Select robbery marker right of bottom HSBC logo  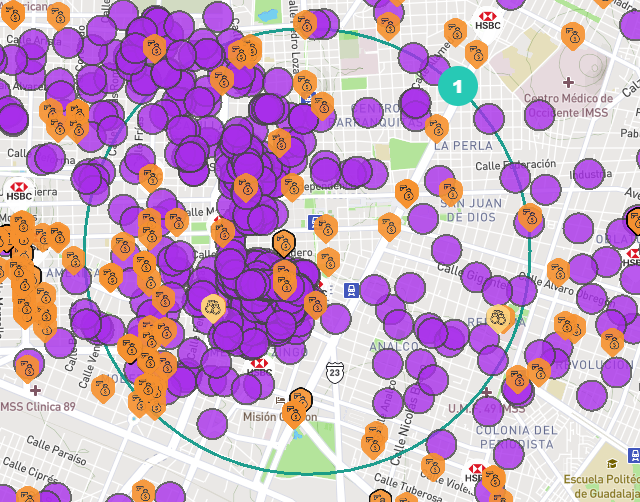(x=493, y=479)
